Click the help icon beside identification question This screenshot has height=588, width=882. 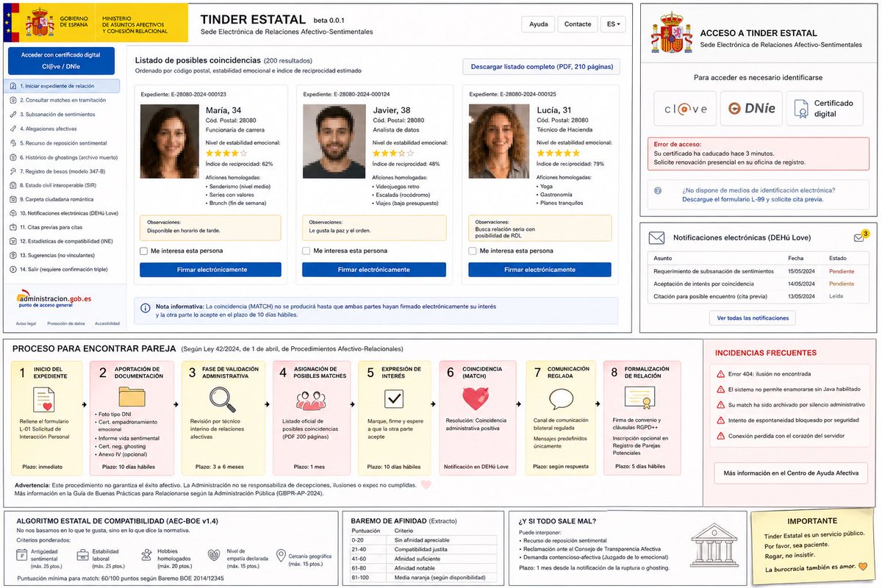click(x=659, y=190)
